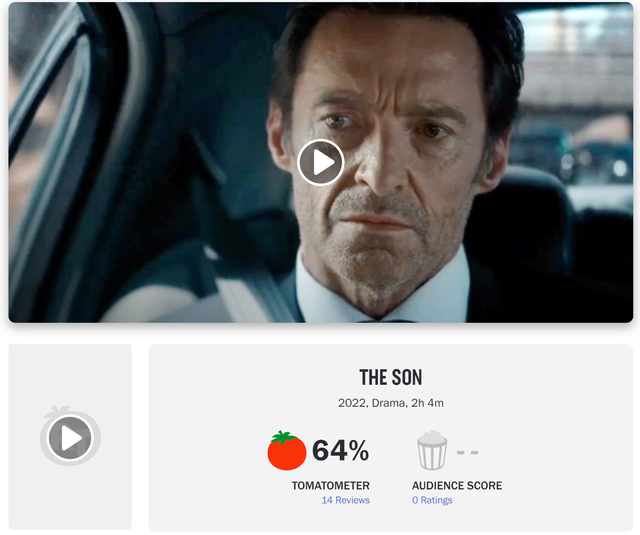The image size is (640, 535).
Task: Click the 64% Tomatometer score
Action: [x=340, y=451]
